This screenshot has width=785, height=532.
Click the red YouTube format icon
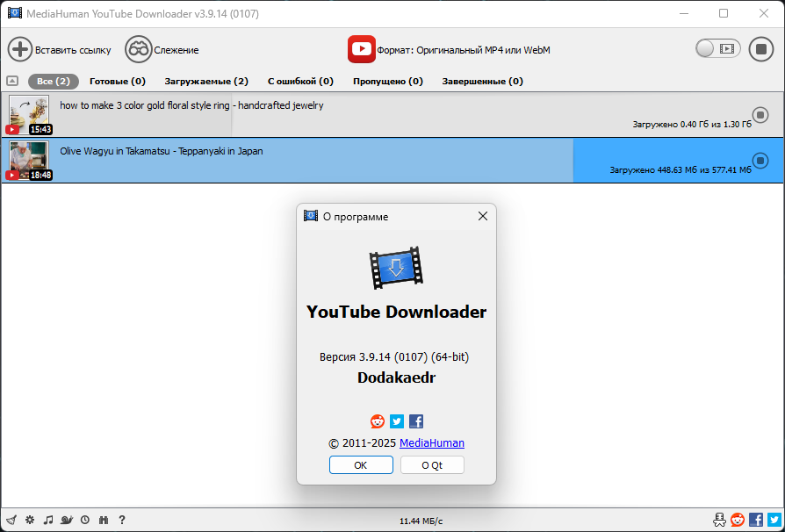pyautogui.click(x=362, y=49)
